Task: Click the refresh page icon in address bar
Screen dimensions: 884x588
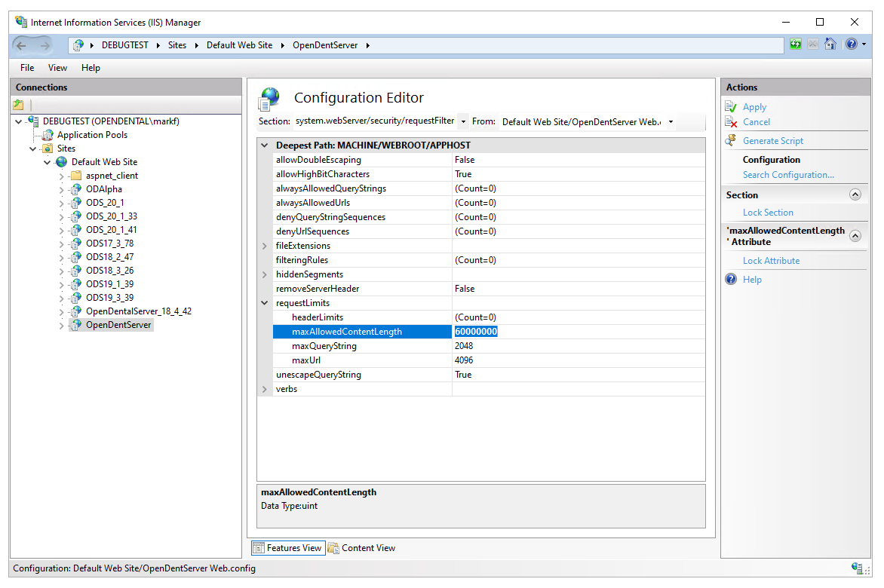Action: (796, 44)
